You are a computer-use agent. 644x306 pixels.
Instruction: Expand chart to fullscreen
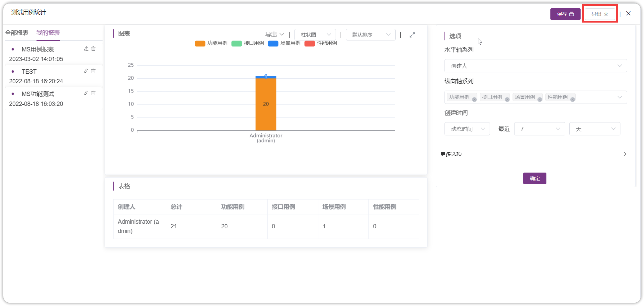[x=412, y=35]
